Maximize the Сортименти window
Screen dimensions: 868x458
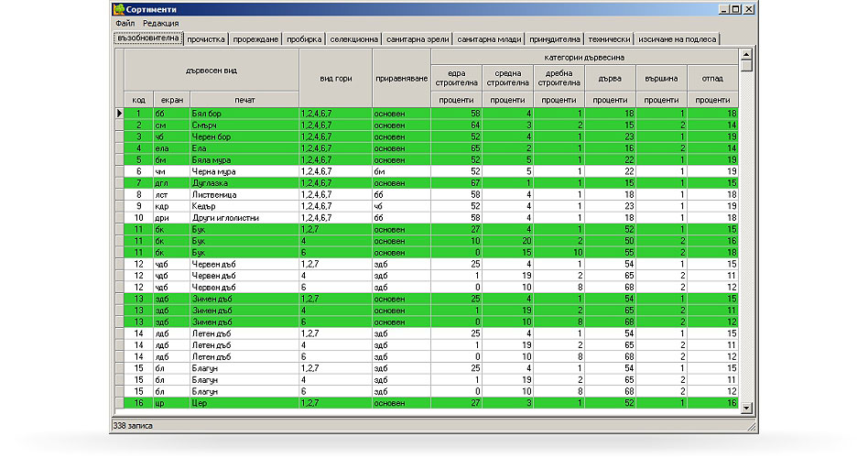[734, 9]
